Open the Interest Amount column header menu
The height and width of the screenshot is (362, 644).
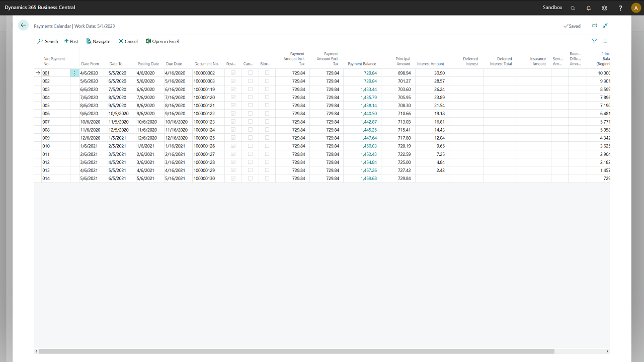[431, 64]
